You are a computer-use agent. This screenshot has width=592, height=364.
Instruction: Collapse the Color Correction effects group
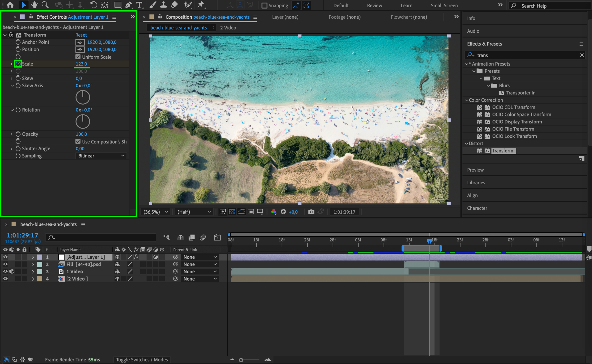point(466,100)
